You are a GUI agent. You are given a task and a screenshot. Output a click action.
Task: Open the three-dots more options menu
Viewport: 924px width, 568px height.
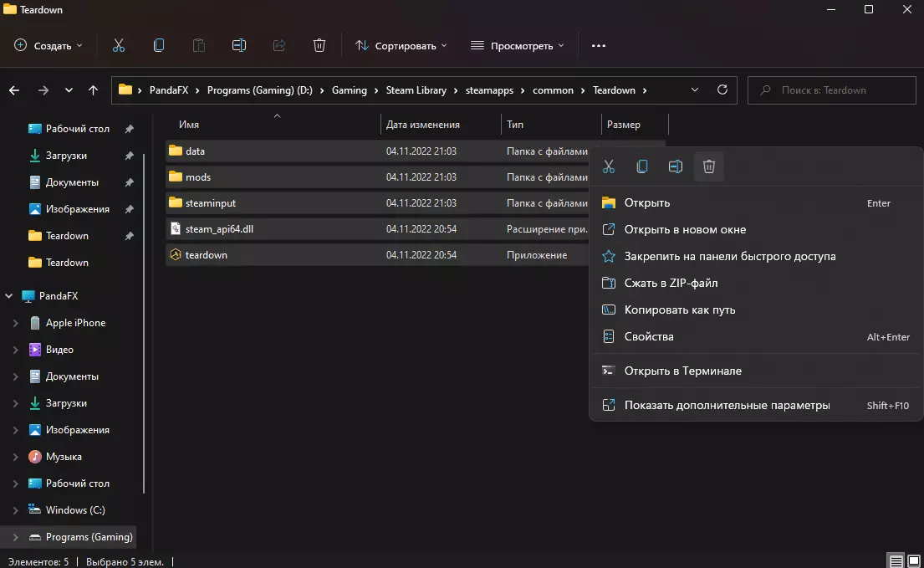click(x=598, y=45)
